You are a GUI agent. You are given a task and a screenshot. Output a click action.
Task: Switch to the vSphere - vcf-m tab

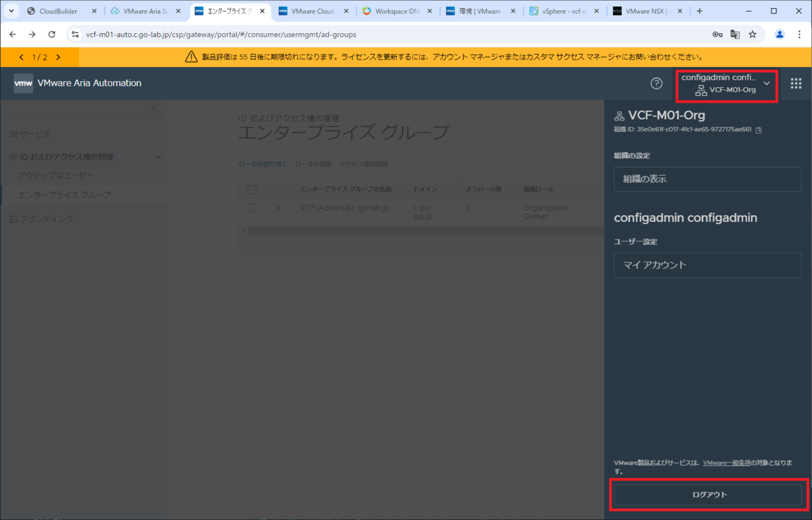[565, 11]
